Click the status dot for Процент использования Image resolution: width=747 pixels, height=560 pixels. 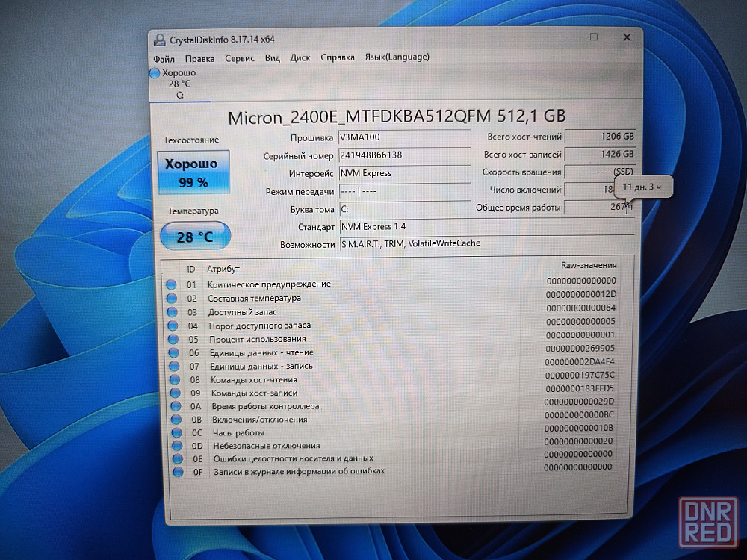173,339
